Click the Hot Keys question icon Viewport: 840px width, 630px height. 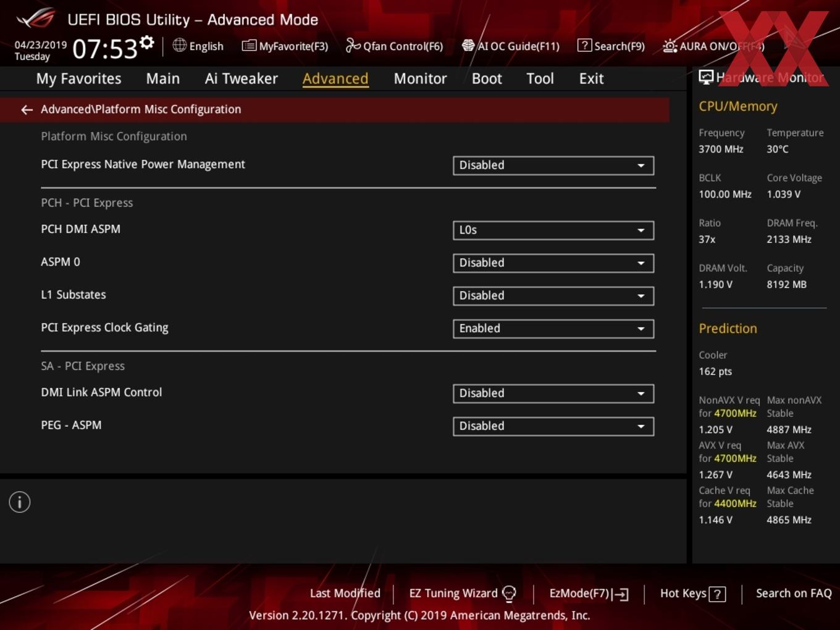pyautogui.click(x=717, y=594)
